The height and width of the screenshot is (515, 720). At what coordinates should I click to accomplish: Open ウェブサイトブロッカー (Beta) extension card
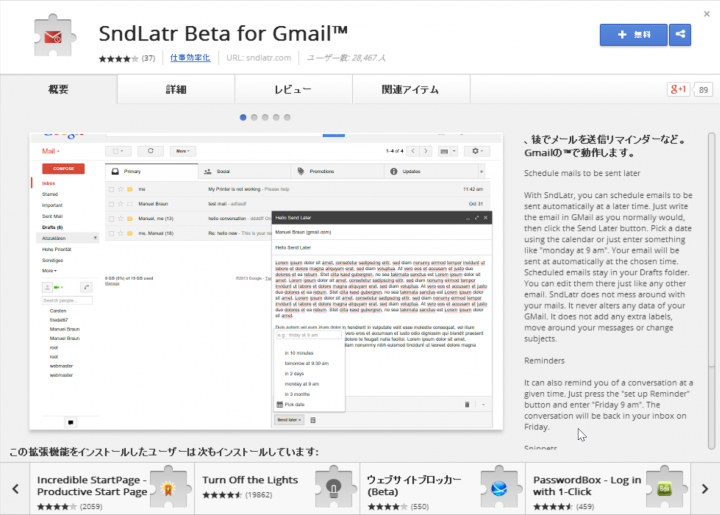442,489
